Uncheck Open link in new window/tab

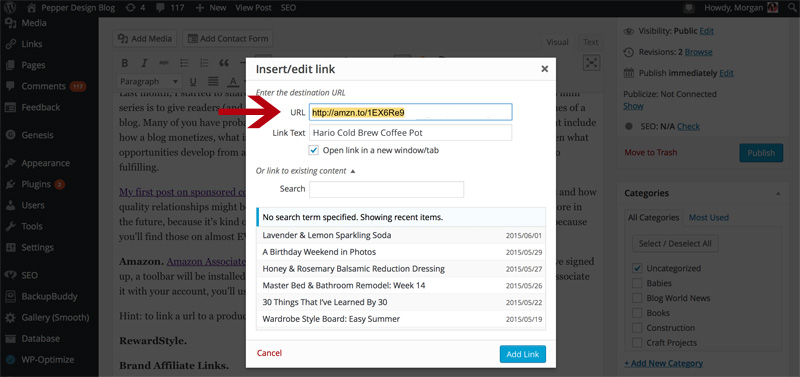tap(314, 150)
